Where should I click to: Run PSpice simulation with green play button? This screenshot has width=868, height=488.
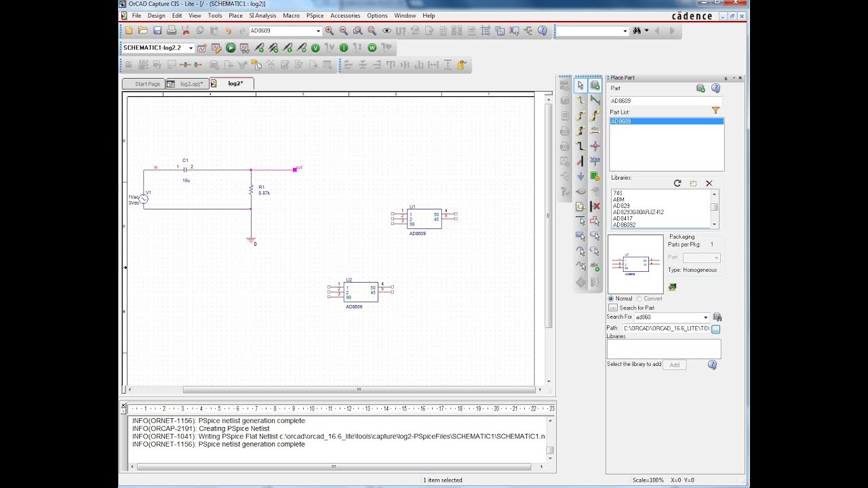[231, 48]
